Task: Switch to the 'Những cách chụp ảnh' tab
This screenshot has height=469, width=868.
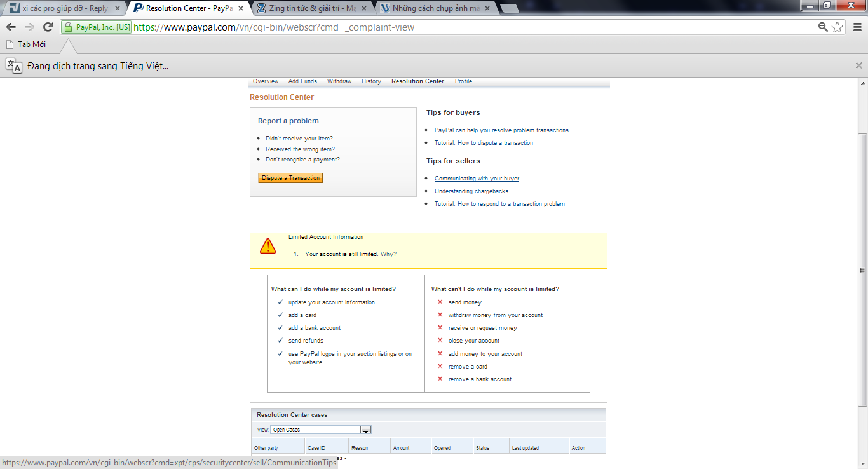Action: 437,8
